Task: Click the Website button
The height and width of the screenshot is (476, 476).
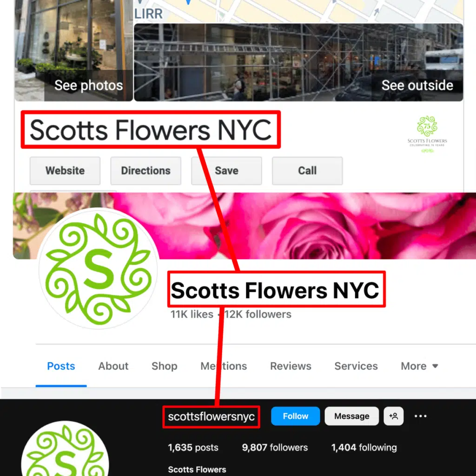Action: coord(65,171)
